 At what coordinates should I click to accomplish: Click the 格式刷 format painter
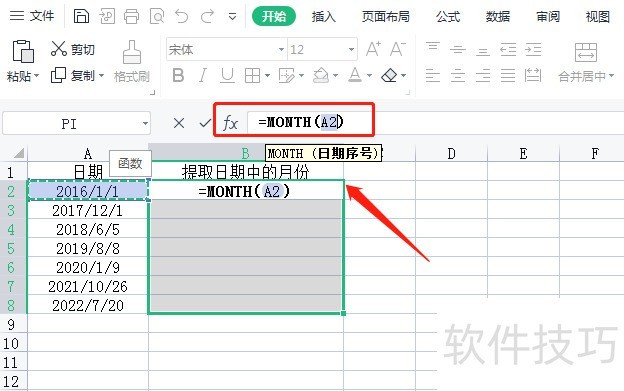pyautogui.click(x=132, y=62)
